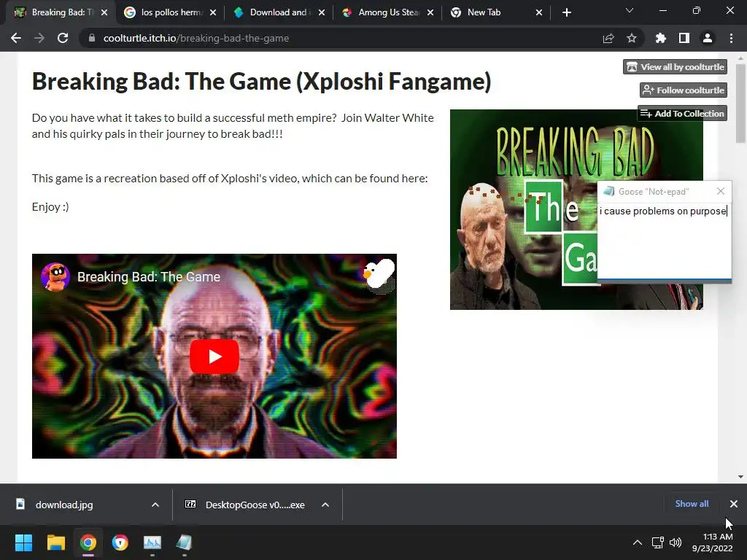747x560 pixels.
Task: Go back to the previous page
Action: pos(16,38)
